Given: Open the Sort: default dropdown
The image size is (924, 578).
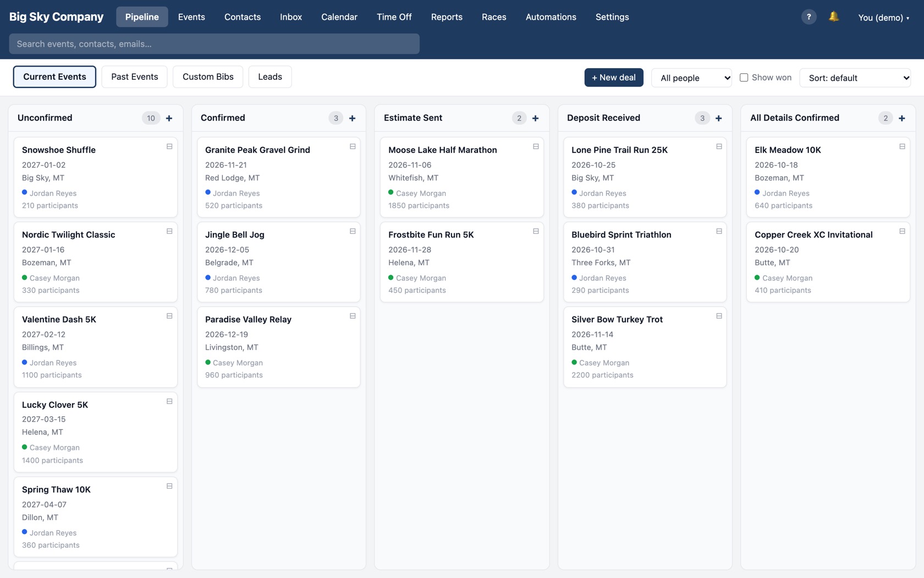Looking at the screenshot, I should (855, 78).
